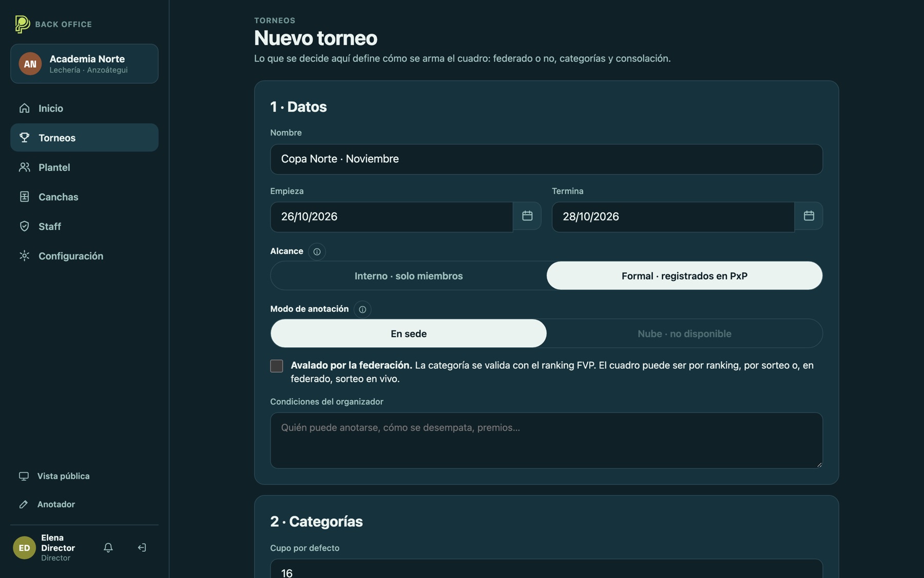
Task: Open the Termina calendar picker
Action: (x=809, y=216)
